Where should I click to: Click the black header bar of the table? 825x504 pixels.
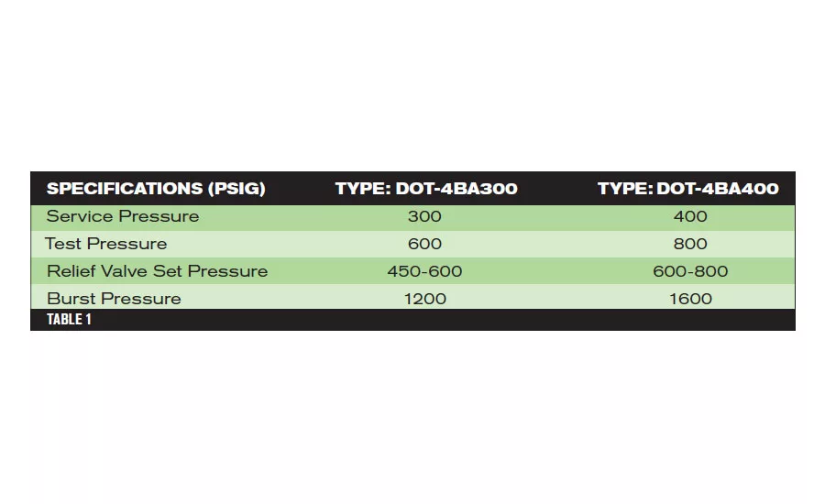coord(413,189)
